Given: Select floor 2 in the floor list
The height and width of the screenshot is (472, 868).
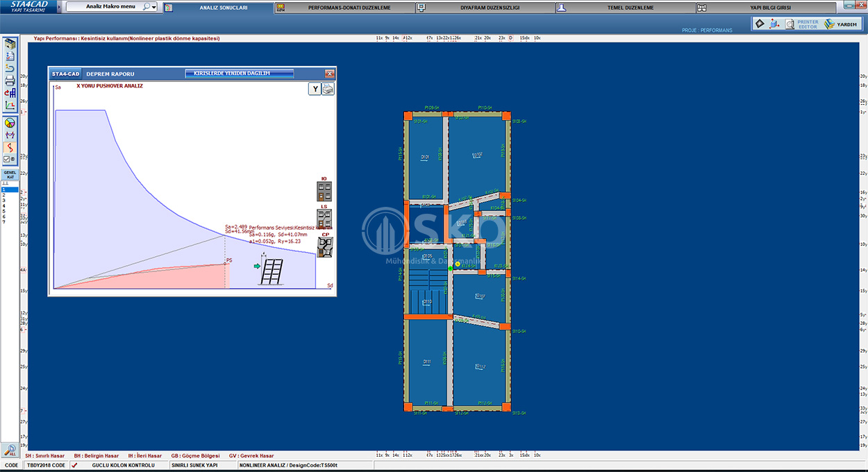Looking at the screenshot, I should [x=10, y=194].
